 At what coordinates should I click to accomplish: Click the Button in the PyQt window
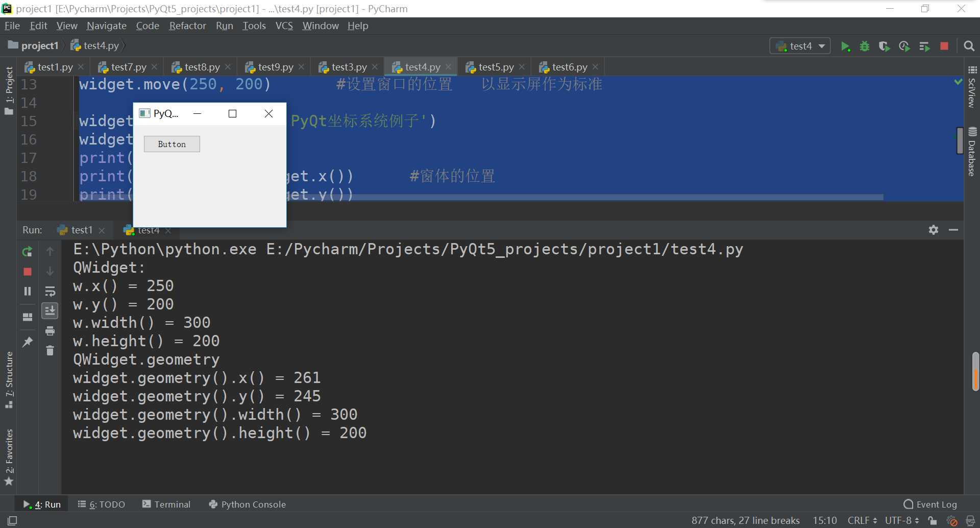[x=172, y=144]
